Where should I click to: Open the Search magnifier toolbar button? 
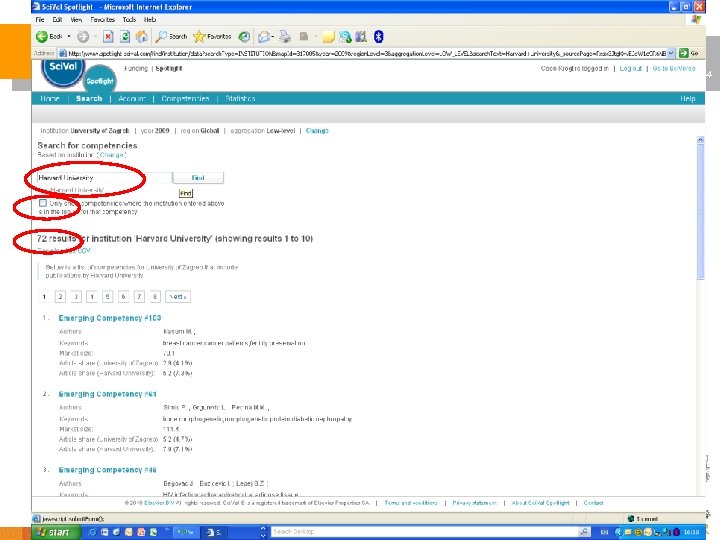[x=171, y=36]
